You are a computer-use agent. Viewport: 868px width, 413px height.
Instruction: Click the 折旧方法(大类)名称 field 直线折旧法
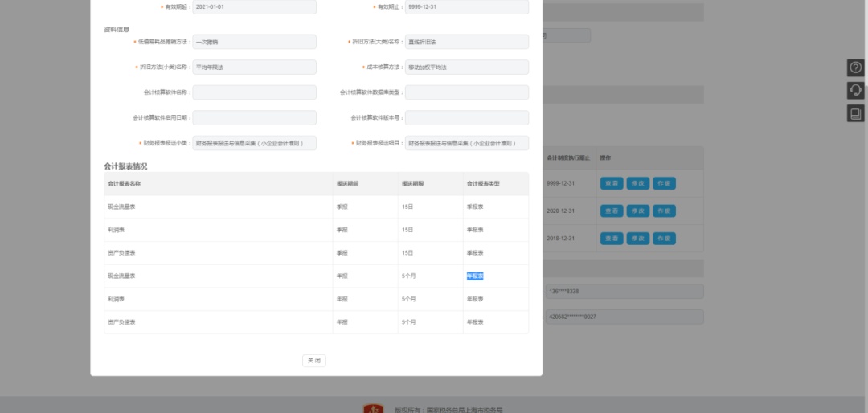tap(467, 42)
